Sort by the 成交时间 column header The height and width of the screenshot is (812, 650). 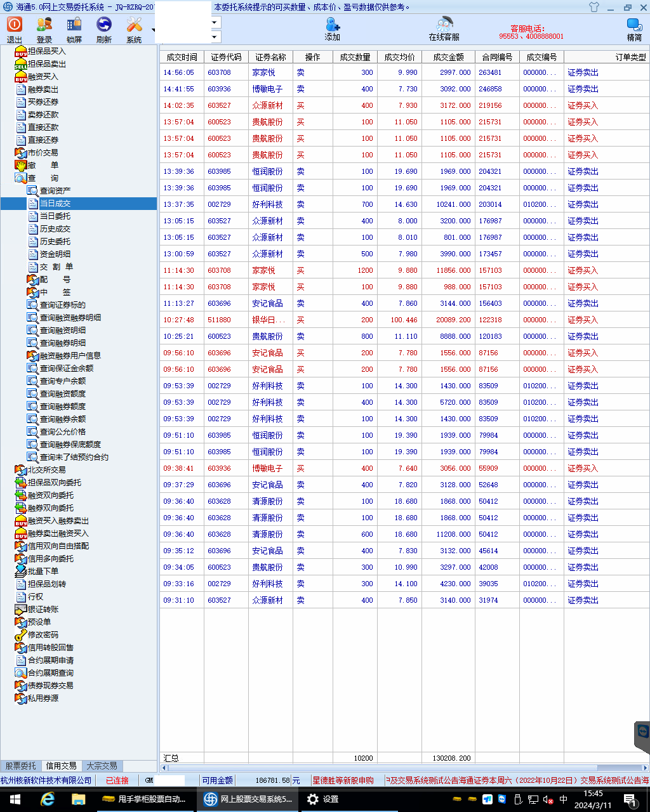[182, 57]
